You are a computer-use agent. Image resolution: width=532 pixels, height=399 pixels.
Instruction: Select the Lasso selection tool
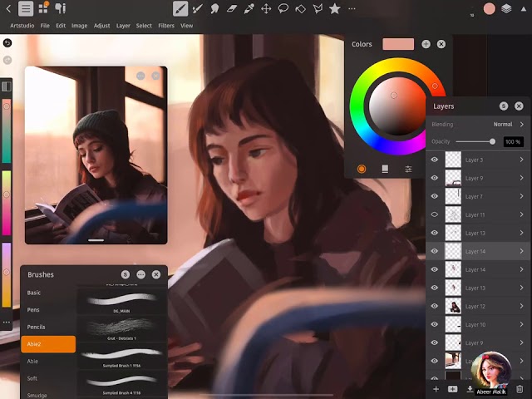[x=283, y=8]
